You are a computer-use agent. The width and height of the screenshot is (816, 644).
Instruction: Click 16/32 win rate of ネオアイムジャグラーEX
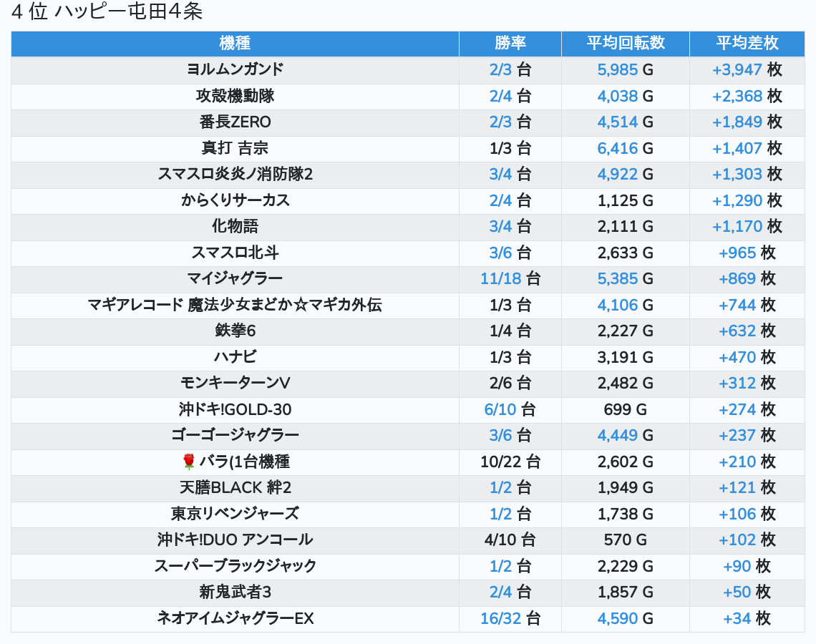(501, 618)
